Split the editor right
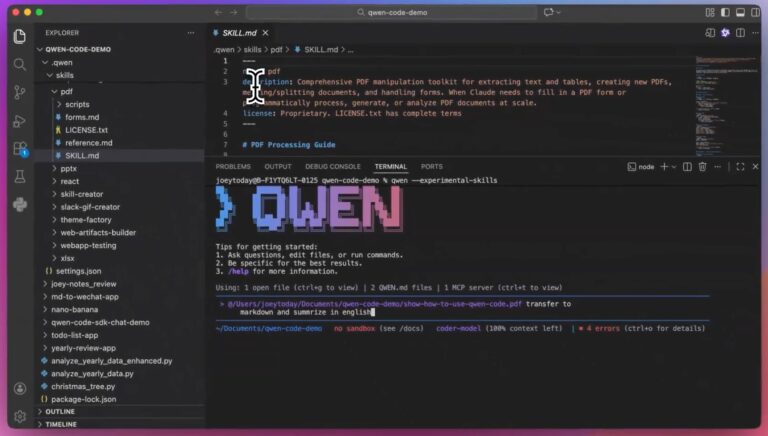This screenshot has height=436, width=768. (x=740, y=33)
